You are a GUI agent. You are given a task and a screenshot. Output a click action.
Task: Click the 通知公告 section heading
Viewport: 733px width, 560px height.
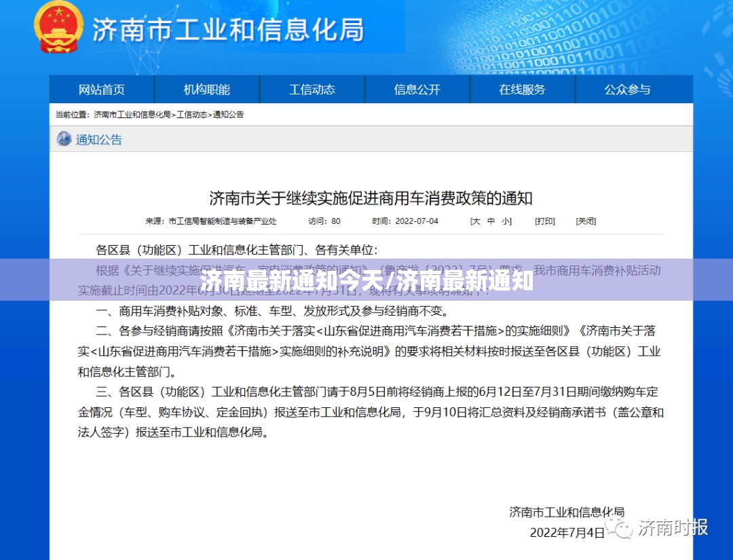(x=99, y=140)
